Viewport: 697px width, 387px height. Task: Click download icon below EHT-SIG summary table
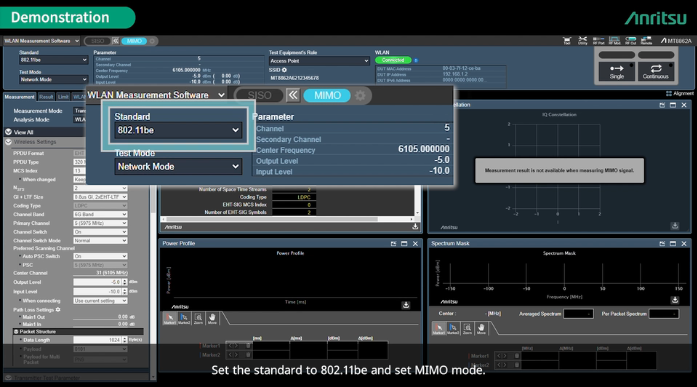(x=415, y=227)
